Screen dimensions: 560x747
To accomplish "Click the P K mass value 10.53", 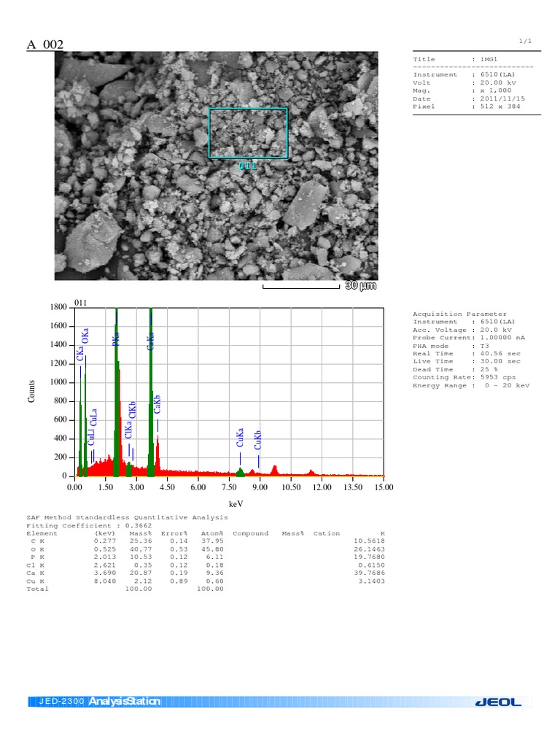I will [141, 557].
